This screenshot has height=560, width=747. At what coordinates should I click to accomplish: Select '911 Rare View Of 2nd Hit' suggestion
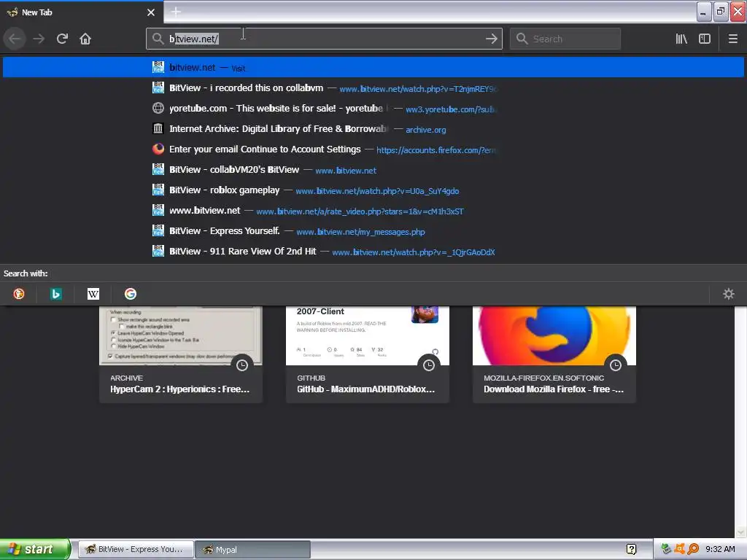pyautogui.click(x=373, y=252)
